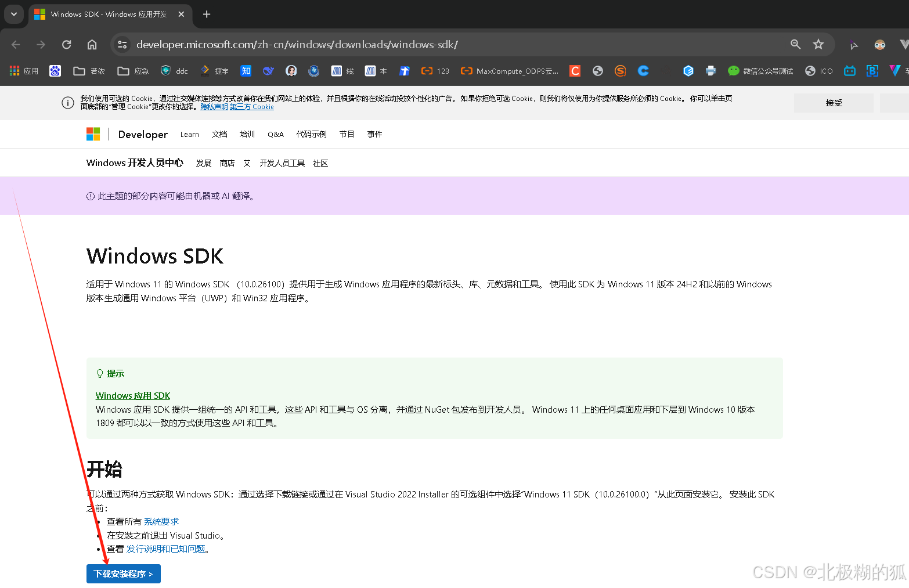Image resolution: width=909 pixels, height=588 pixels.
Task: Open the 发展 nav item
Action: (x=204, y=163)
